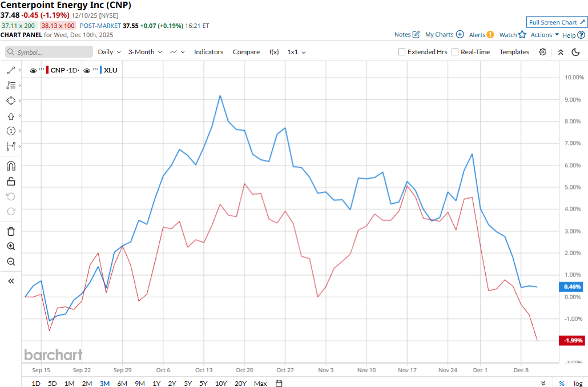Image resolution: width=588 pixels, height=387 pixels.
Task: Open XLU series options ellipsis
Action: [x=95, y=70]
